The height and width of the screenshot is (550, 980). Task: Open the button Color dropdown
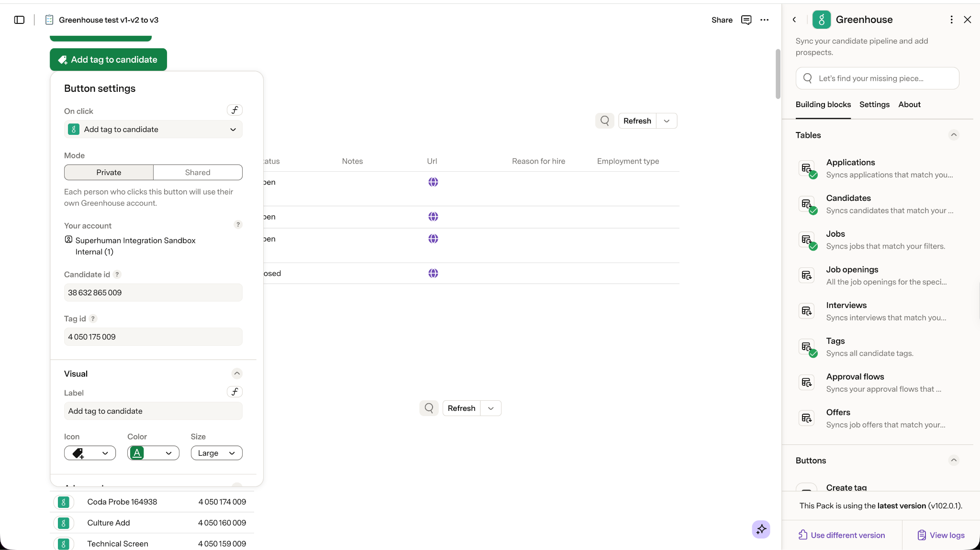(153, 453)
